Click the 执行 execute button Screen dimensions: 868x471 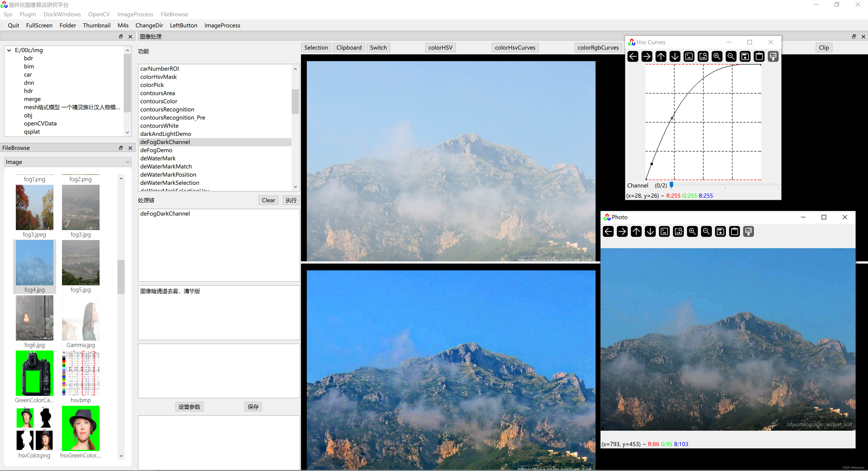click(x=291, y=200)
